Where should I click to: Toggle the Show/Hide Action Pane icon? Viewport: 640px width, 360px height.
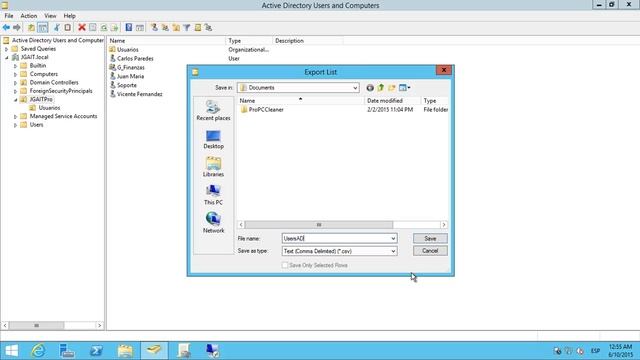tap(140, 27)
